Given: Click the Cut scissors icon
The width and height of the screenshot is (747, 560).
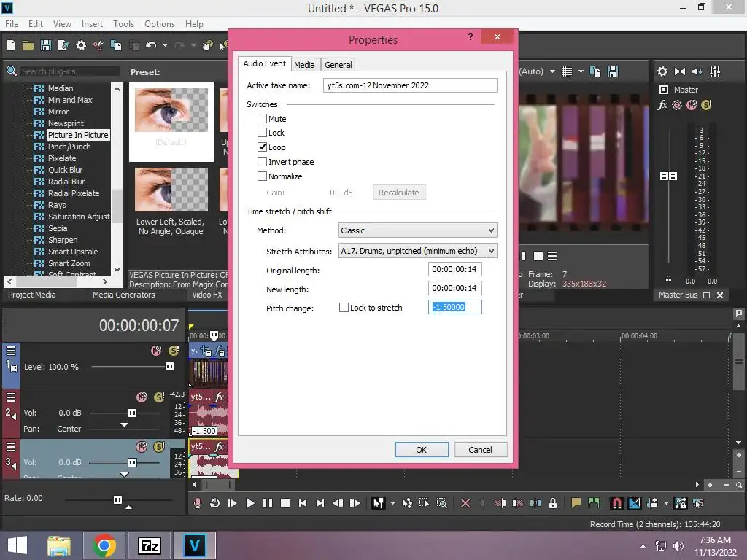Looking at the screenshot, I should coord(98,45).
